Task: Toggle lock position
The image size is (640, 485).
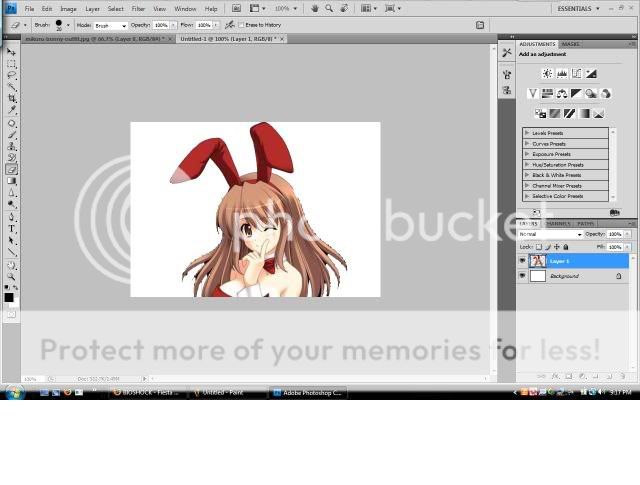Action: [557, 247]
